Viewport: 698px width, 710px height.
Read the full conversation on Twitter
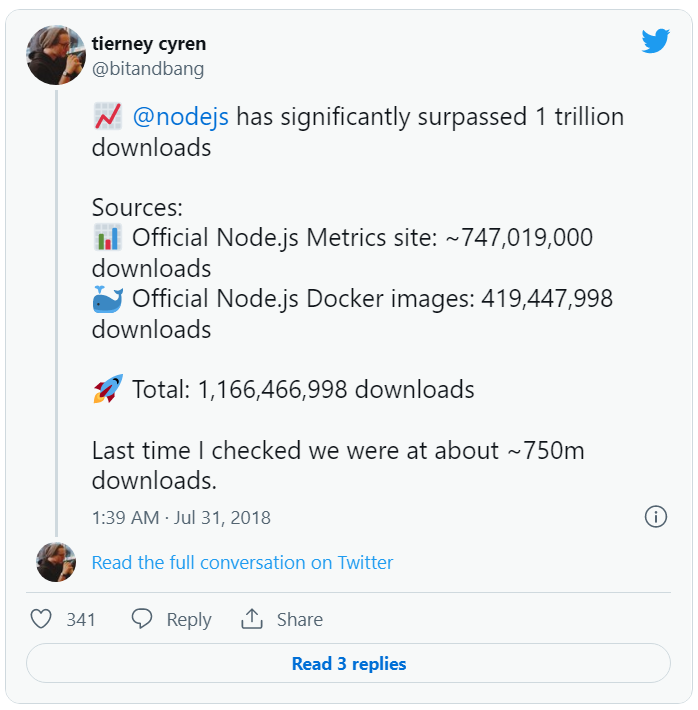coord(242,563)
